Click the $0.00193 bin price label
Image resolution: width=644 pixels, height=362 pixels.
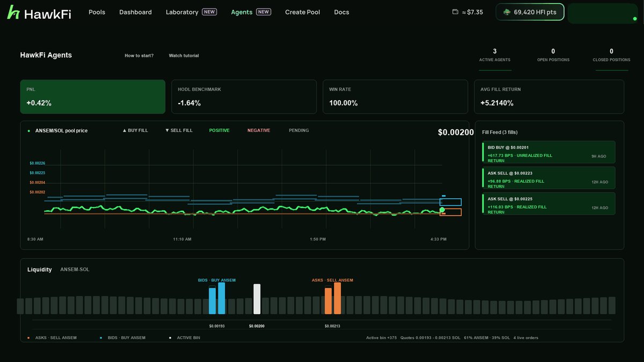click(217, 326)
